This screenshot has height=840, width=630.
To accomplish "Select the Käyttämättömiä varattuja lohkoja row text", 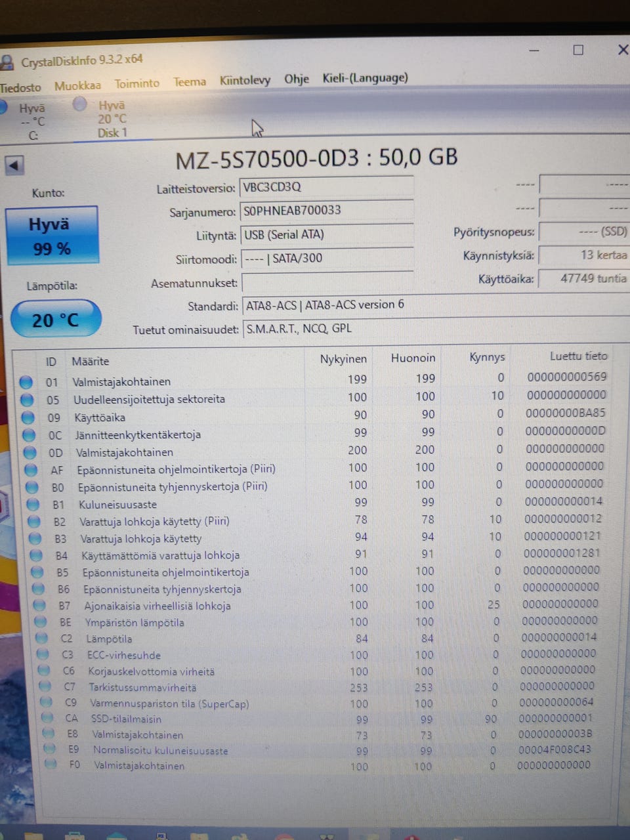I will pyautogui.click(x=161, y=555).
